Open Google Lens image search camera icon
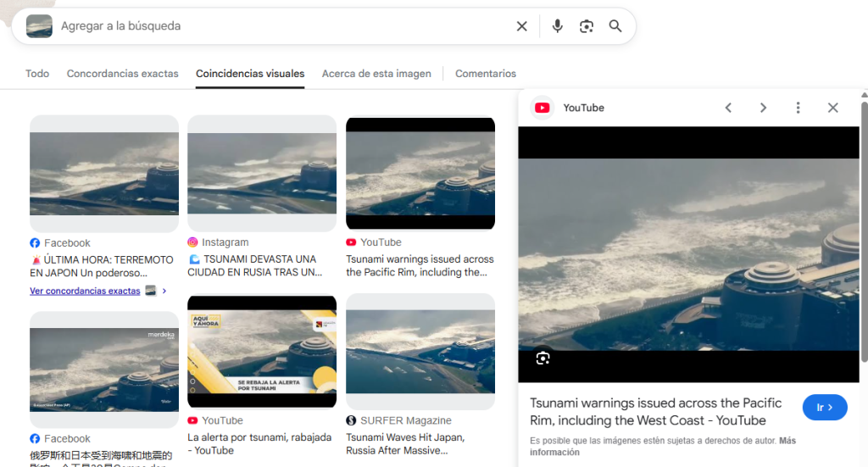 coord(587,26)
